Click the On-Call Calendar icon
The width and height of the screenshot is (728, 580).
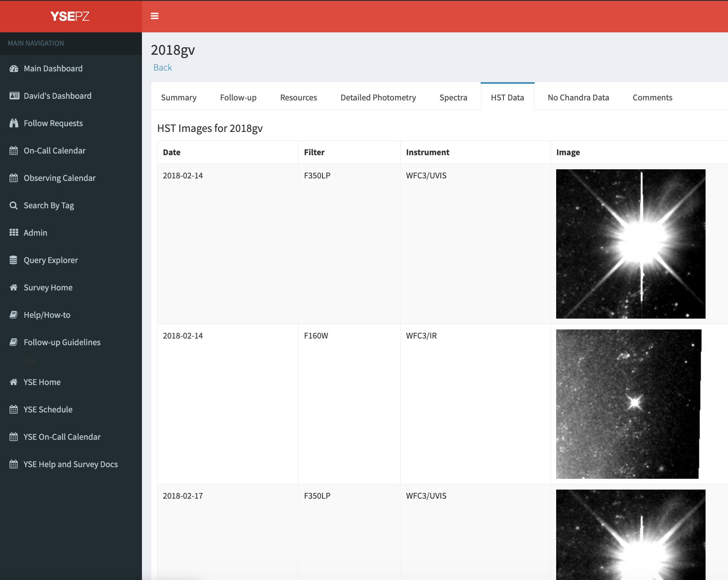pyautogui.click(x=14, y=151)
